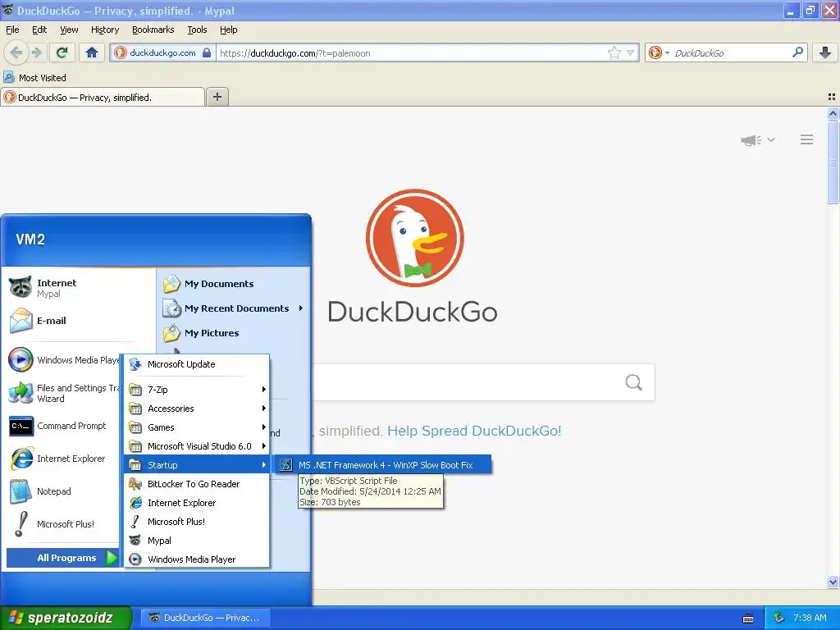The width and height of the screenshot is (840, 630).
Task: Launch Internet Explorer in left start panel
Action: tap(63, 459)
